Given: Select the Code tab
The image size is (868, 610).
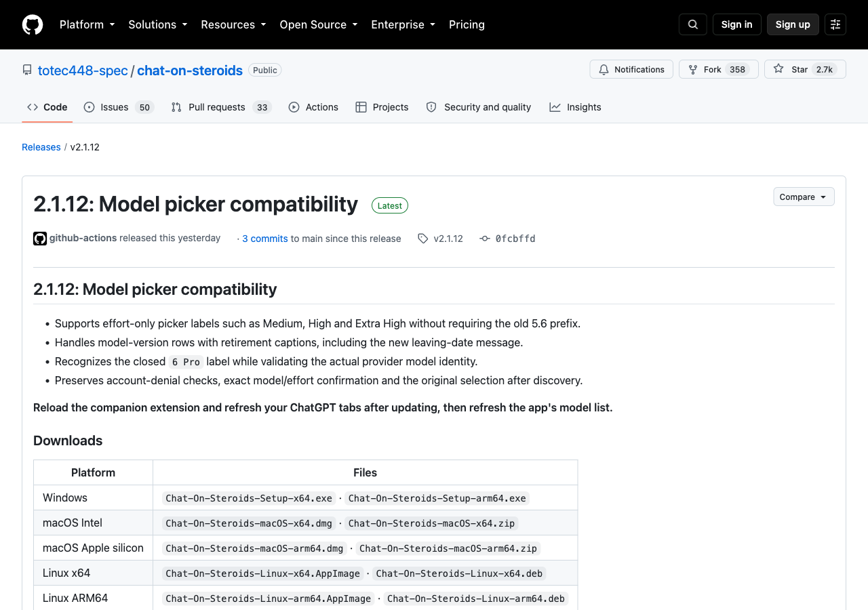Looking at the screenshot, I should coord(47,107).
